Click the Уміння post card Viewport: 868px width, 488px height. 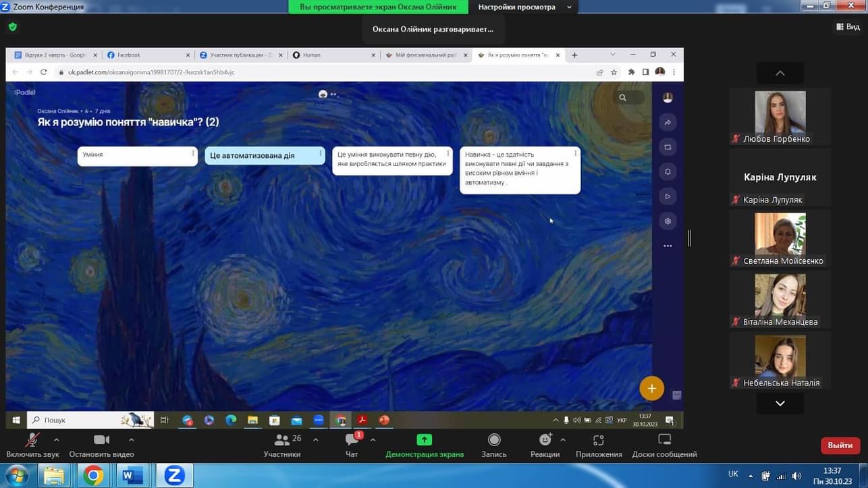(x=137, y=156)
